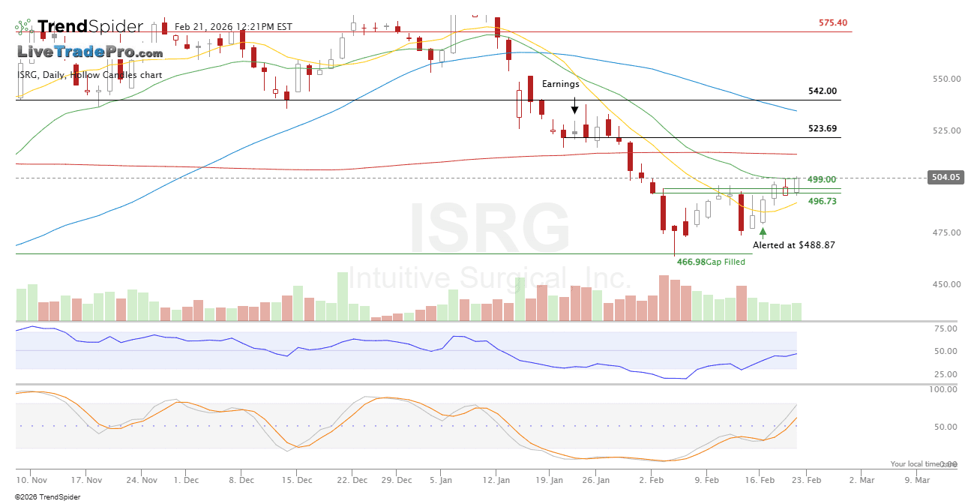Click the 504.05 current price tag

945,178
